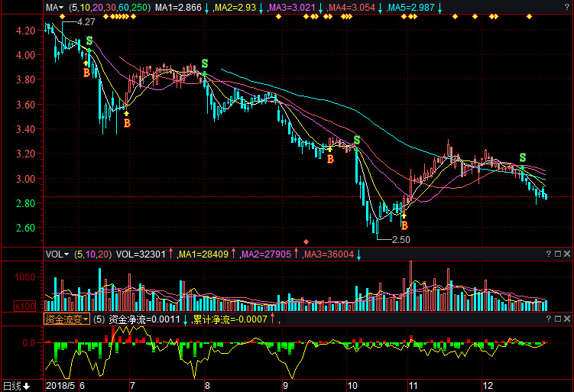Click the red diamond marker below chart
The width and height of the screenshot is (574, 392).
307,241
